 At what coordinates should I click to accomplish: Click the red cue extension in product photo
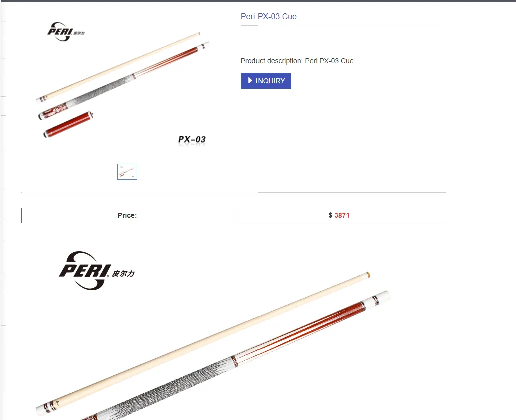68,124
